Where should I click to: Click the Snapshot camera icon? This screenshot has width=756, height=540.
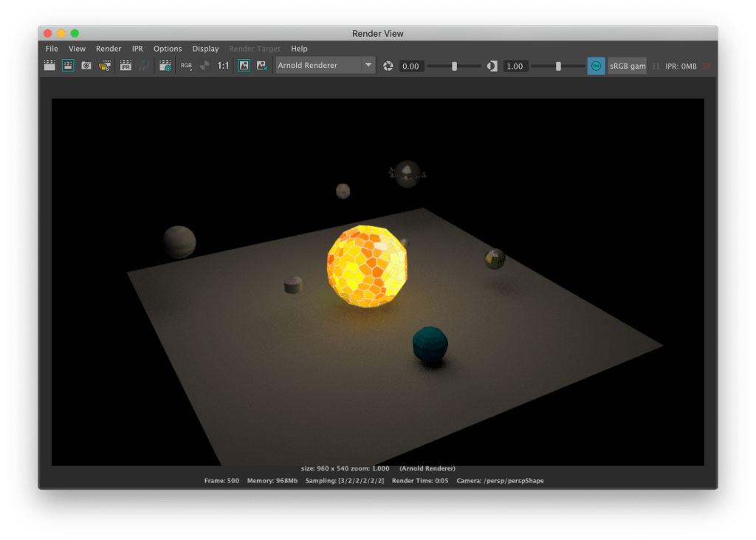pos(86,66)
